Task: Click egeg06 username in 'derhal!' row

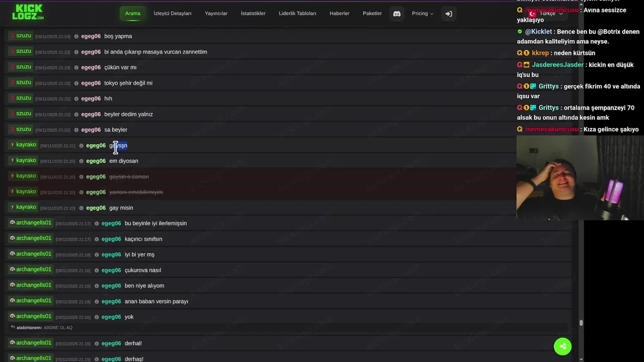Action: pos(111,343)
